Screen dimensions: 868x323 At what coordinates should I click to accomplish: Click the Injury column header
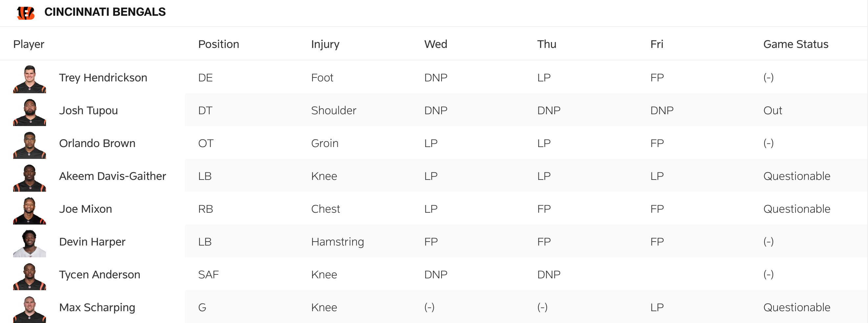point(325,44)
